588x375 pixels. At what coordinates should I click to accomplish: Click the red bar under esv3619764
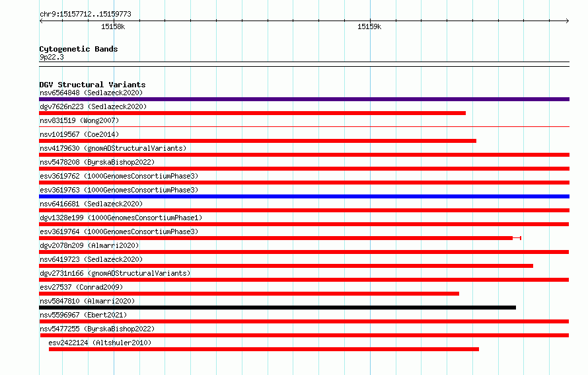[x=280, y=238]
